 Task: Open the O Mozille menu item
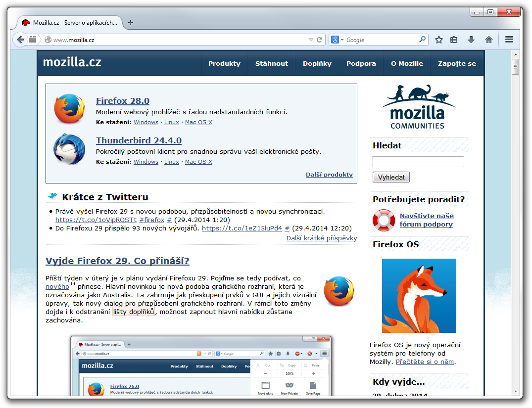pos(407,63)
